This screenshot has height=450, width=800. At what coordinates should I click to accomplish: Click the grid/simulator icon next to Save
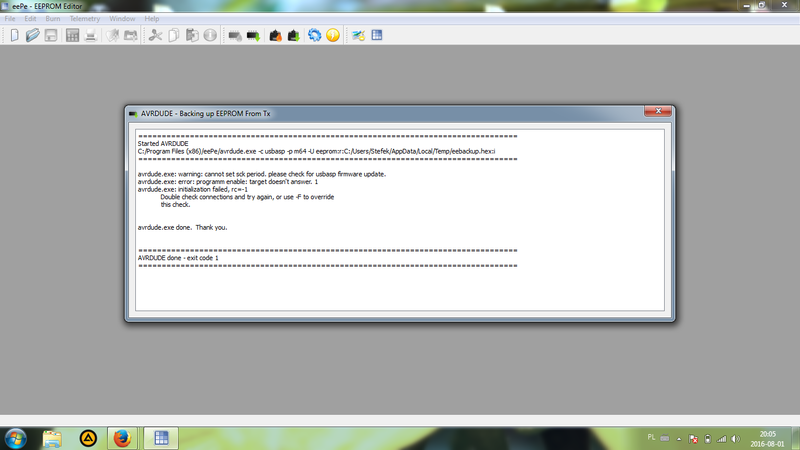tap(72, 35)
